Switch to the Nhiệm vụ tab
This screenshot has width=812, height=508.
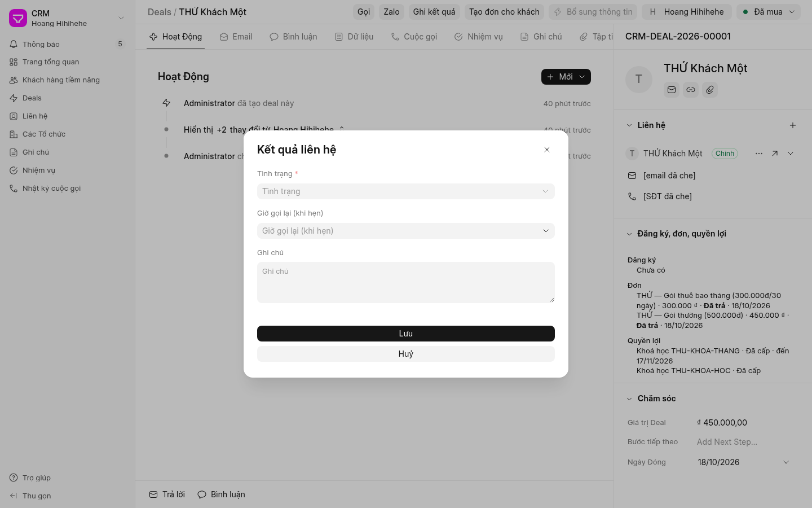click(478, 37)
